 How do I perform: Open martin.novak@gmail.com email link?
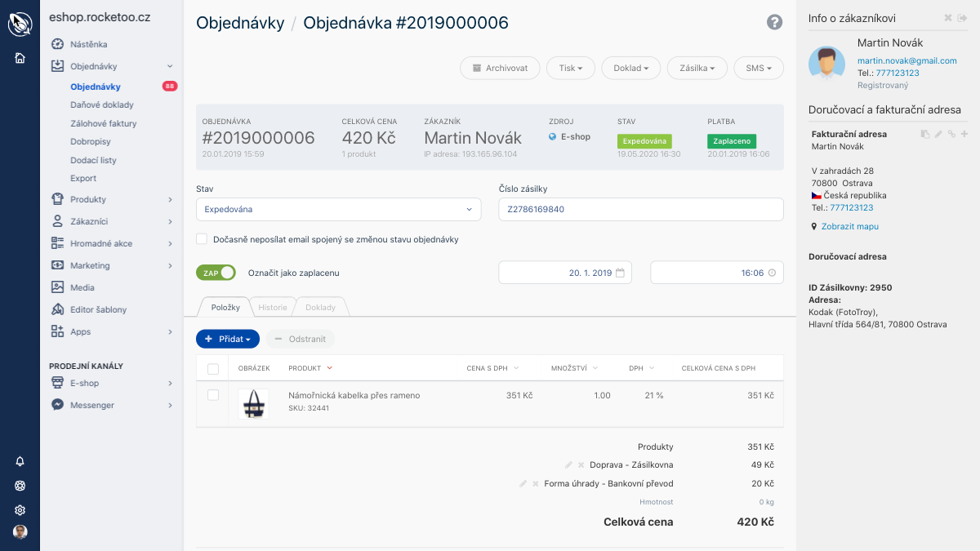907,60
